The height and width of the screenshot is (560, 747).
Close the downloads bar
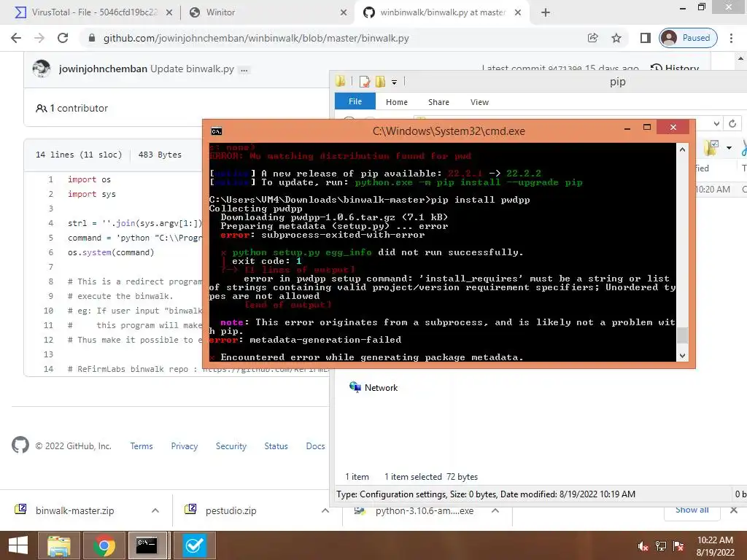(x=734, y=510)
